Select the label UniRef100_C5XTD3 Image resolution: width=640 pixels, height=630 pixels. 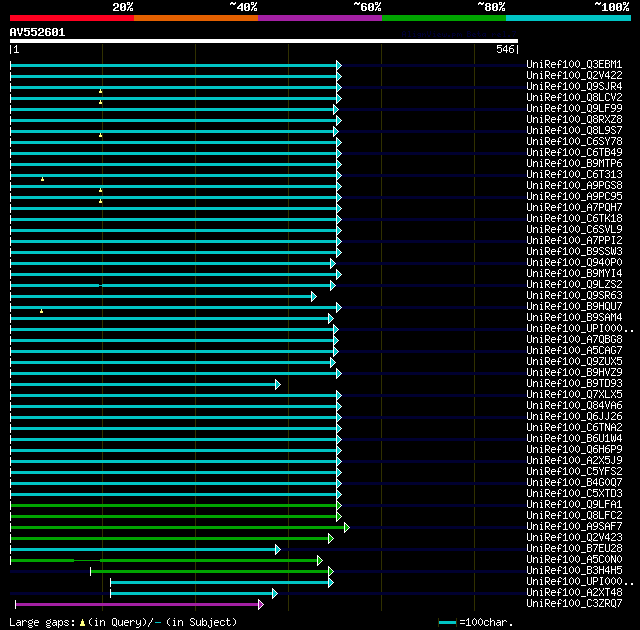(574, 494)
